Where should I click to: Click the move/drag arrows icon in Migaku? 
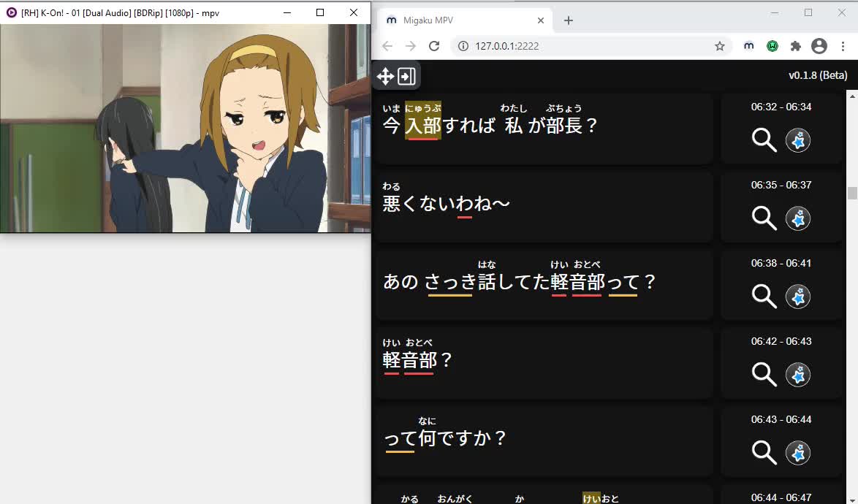385,77
